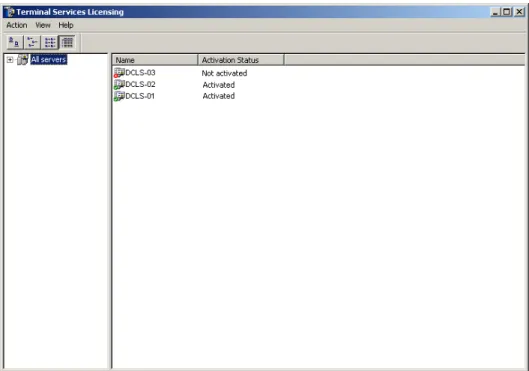Click the Activated status of DCLS-02
This screenshot has width=529, height=371.
[x=219, y=85]
